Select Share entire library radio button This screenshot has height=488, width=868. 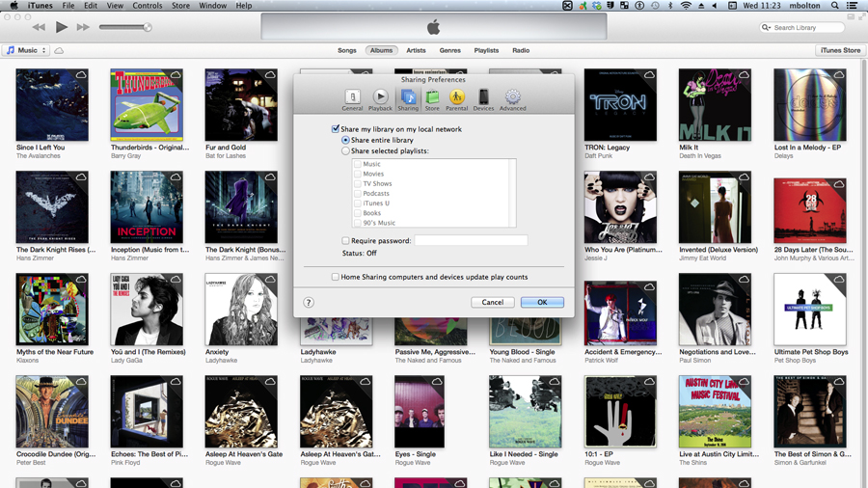coord(345,140)
